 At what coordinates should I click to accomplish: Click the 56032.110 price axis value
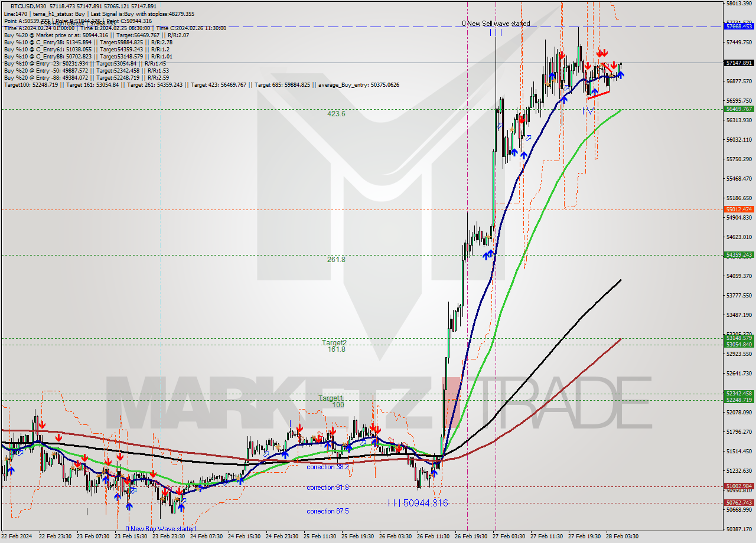coord(739,140)
